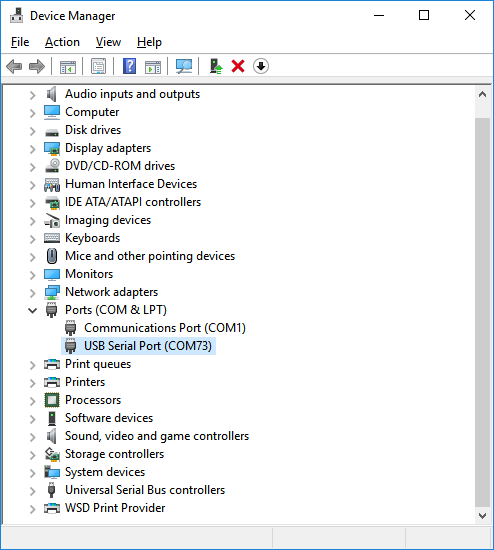Click the Scan for hardware changes icon
494x550 pixels.
184,66
